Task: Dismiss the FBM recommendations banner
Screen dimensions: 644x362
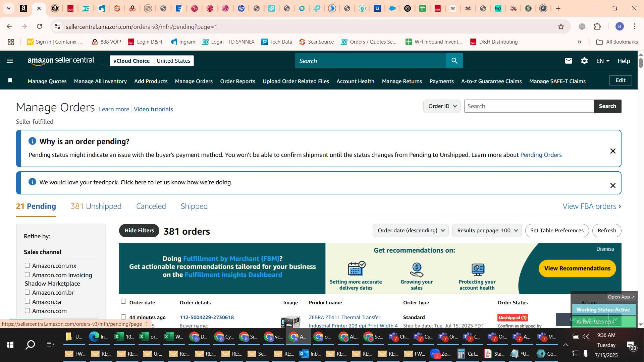Action: [605, 249]
